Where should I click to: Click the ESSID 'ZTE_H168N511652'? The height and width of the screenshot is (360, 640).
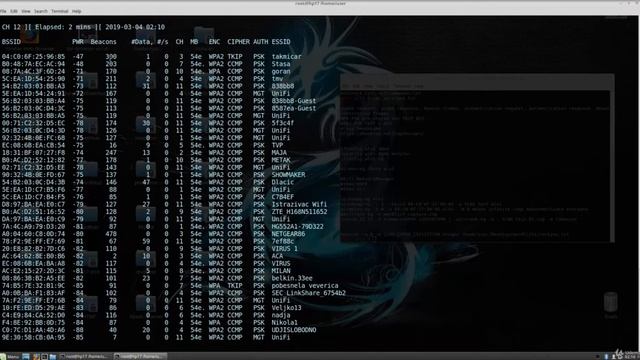300,212
